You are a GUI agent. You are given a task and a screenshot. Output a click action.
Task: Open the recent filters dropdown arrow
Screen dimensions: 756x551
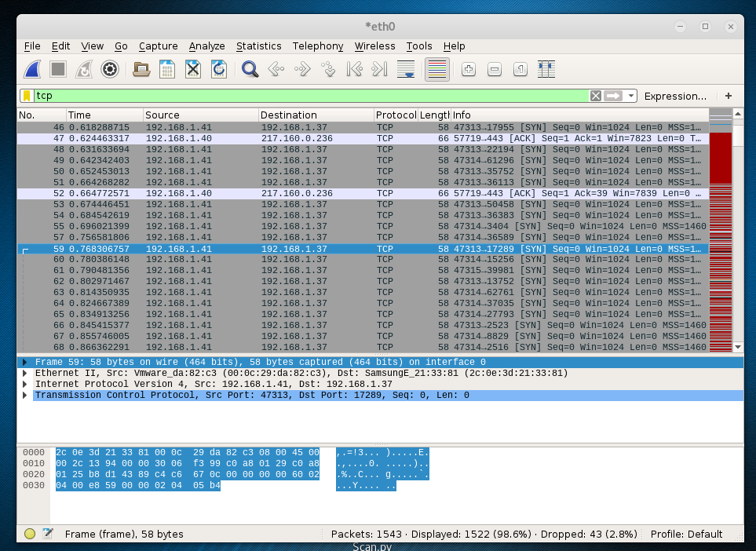tap(631, 96)
